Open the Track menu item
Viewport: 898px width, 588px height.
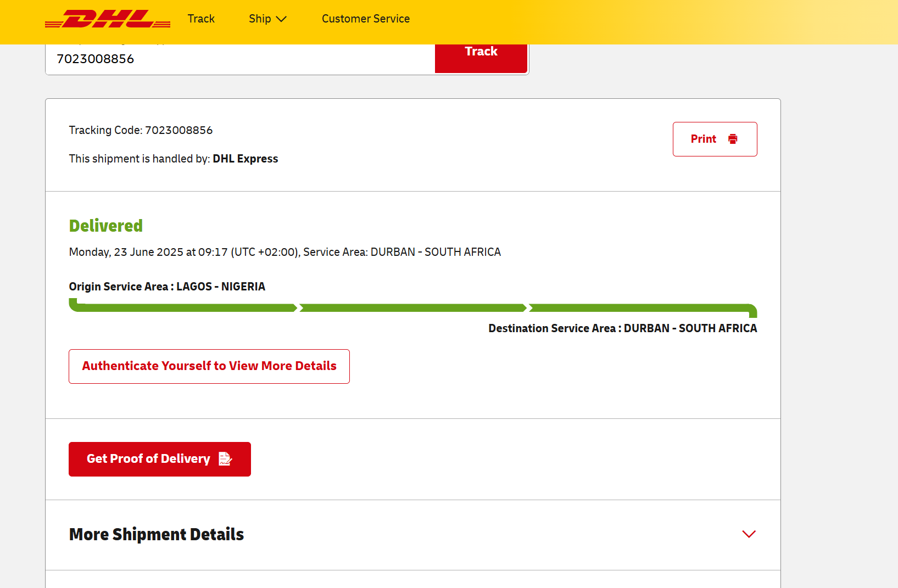[201, 19]
